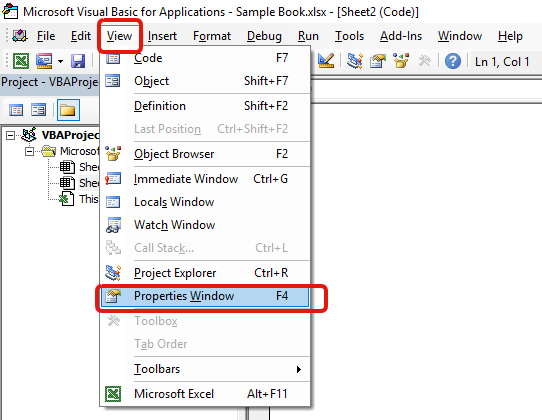Choose Object from the View menu

click(x=205, y=81)
